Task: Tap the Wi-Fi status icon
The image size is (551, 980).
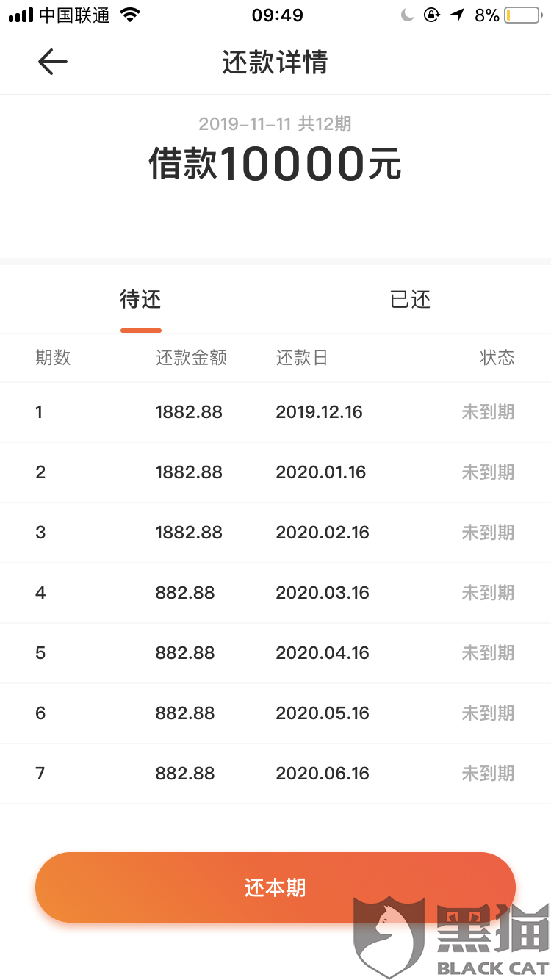Action: pyautogui.click(x=130, y=15)
